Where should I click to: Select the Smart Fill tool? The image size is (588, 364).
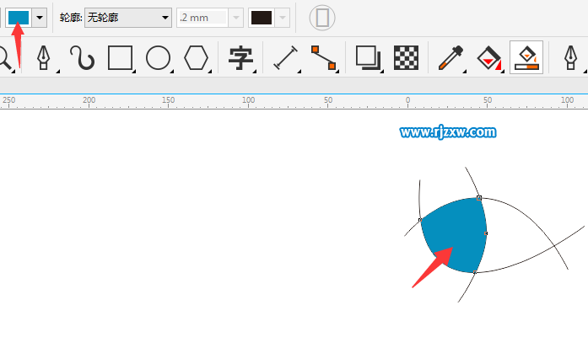coord(526,57)
